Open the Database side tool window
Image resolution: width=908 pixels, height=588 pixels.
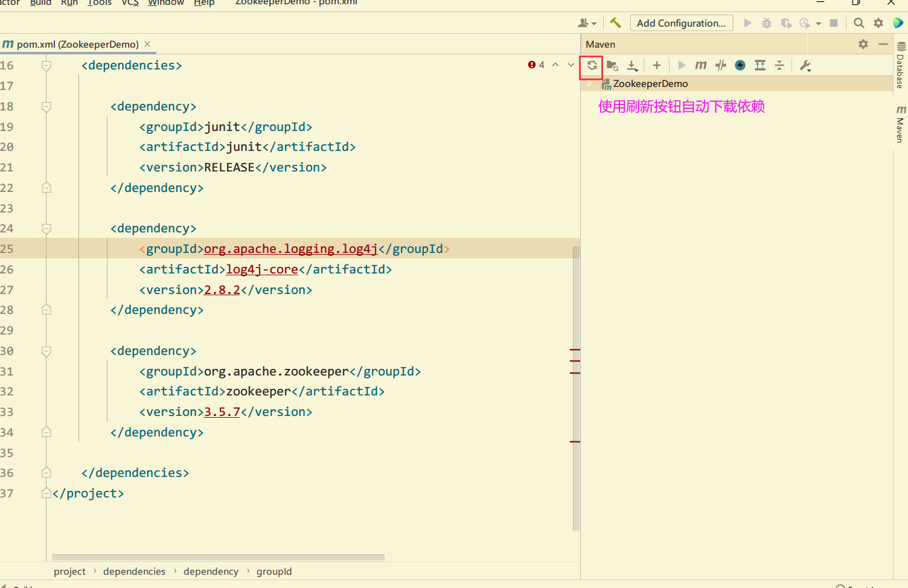pyautogui.click(x=900, y=65)
